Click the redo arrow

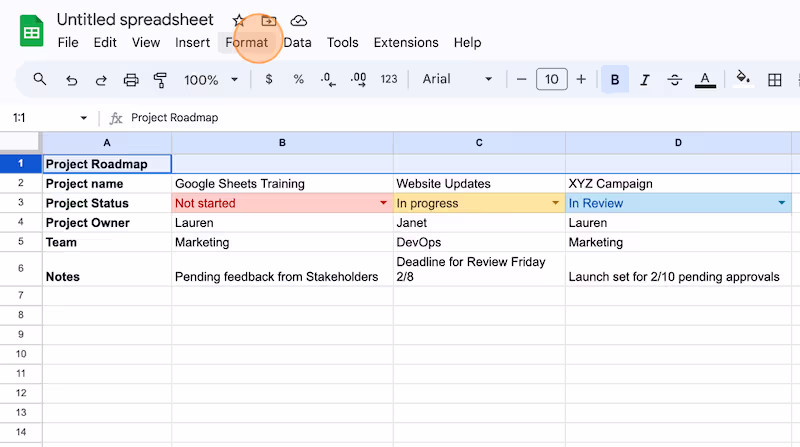[101, 80]
